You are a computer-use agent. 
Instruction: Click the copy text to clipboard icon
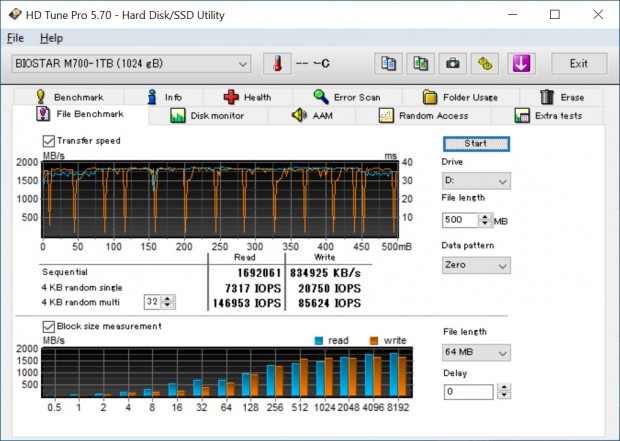(389, 64)
